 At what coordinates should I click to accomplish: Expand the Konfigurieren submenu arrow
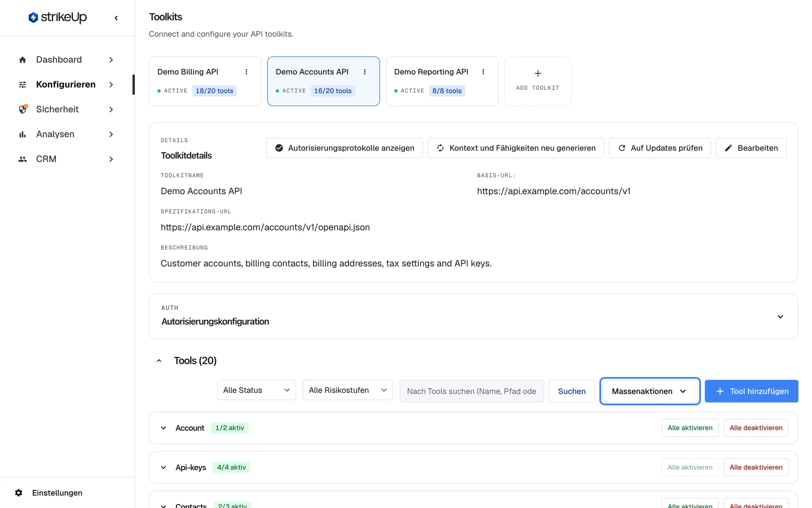click(x=111, y=84)
